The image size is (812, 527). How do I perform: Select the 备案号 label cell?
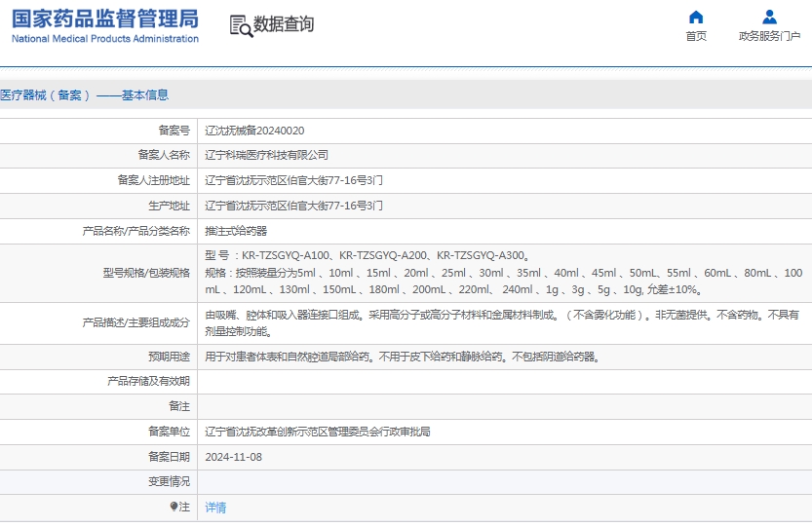[x=174, y=131]
